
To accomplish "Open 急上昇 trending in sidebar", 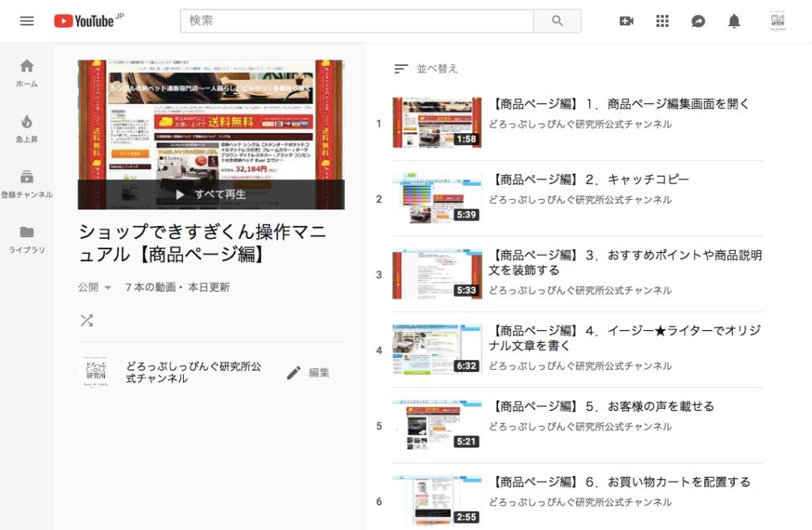I will pyautogui.click(x=26, y=129).
